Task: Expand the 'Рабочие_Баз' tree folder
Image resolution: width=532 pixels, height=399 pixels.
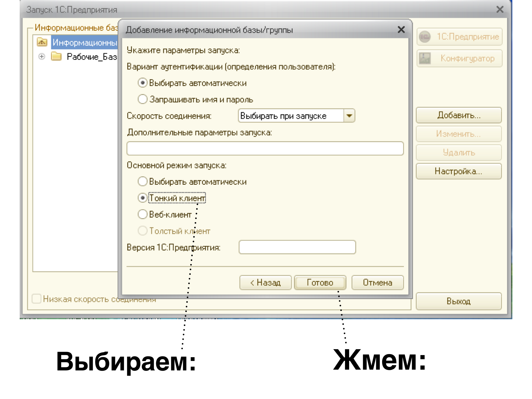Action: click(x=42, y=56)
